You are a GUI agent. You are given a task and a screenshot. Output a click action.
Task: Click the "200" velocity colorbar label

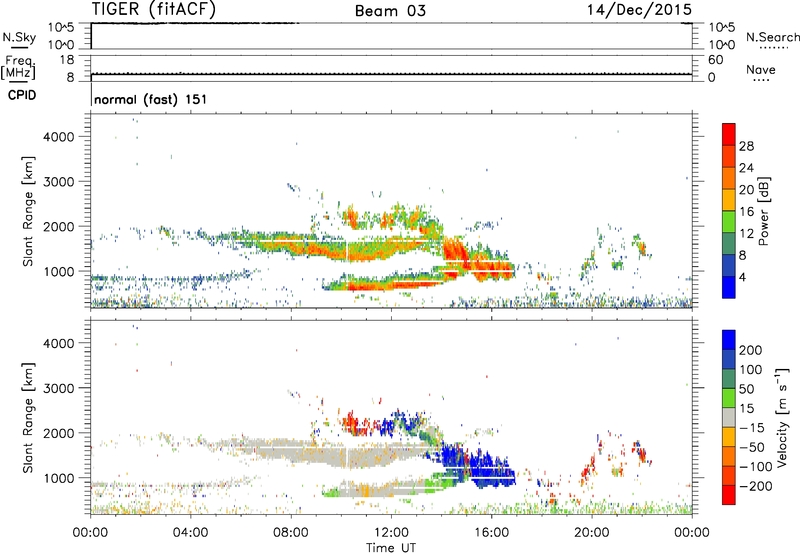(x=751, y=350)
